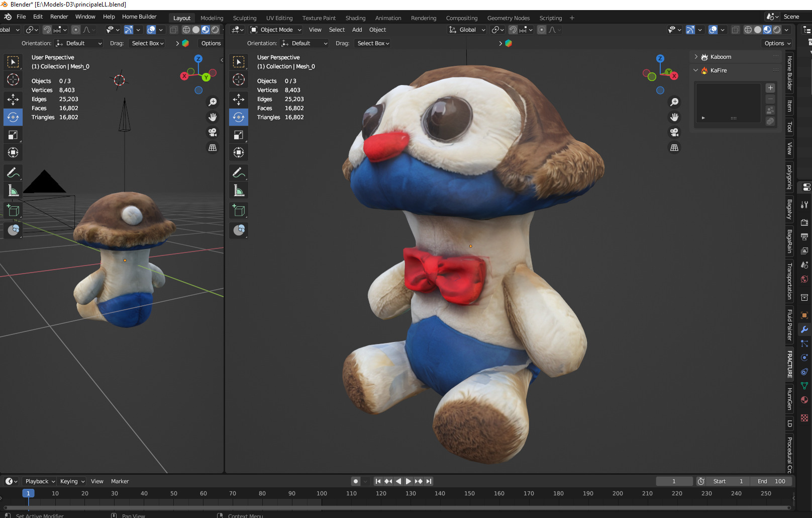This screenshot has width=812, height=518.
Task: Open the Render menu
Action: point(59,17)
